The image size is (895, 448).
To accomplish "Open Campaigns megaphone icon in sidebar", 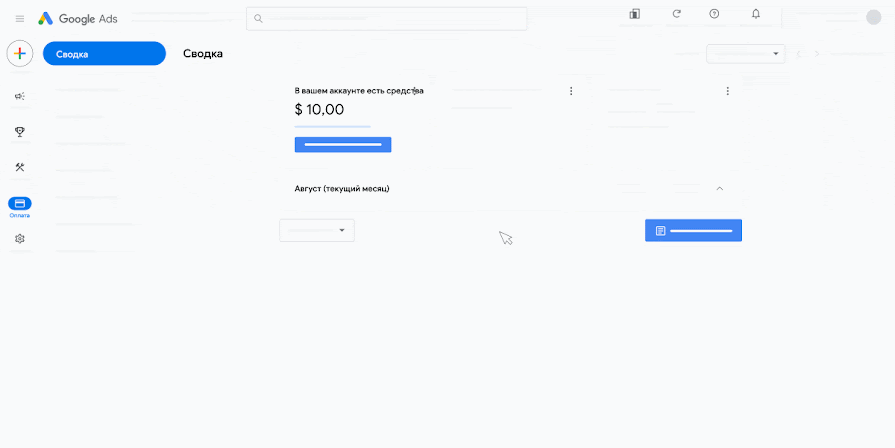I will pyautogui.click(x=20, y=96).
